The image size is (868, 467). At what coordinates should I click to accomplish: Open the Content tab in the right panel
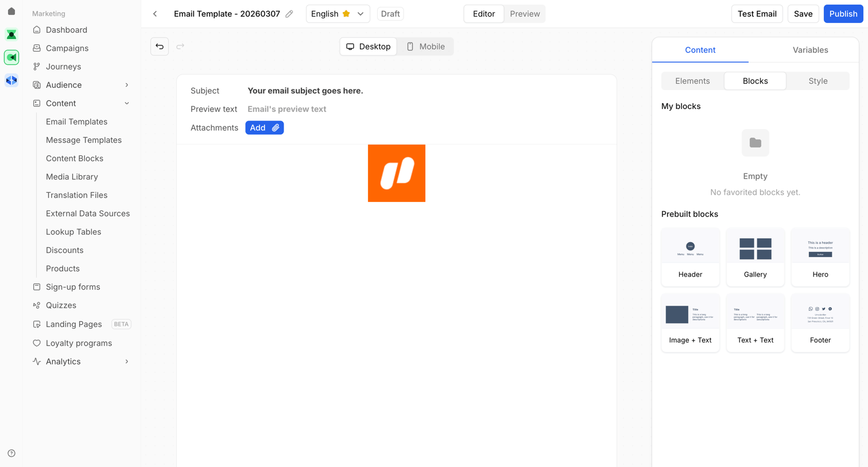coord(700,50)
